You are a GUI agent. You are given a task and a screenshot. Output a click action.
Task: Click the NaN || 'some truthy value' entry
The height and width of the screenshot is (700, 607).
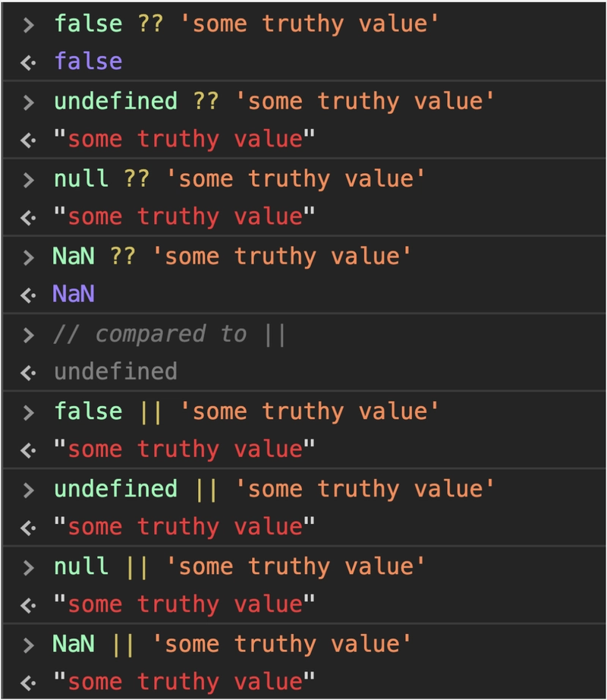coord(232,644)
